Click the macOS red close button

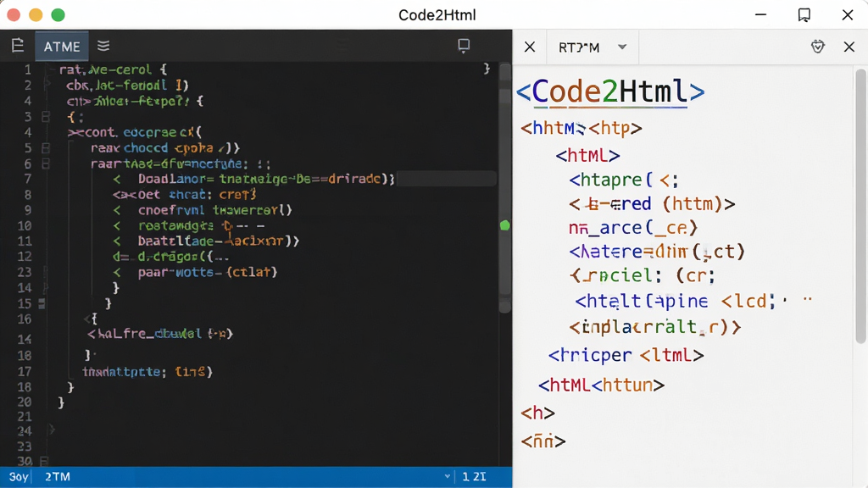[14, 15]
